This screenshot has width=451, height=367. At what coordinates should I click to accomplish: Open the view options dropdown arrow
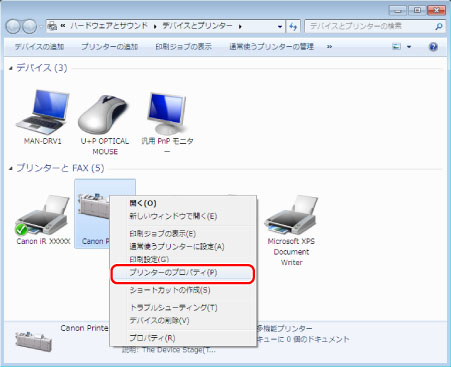(x=409, y=47)
